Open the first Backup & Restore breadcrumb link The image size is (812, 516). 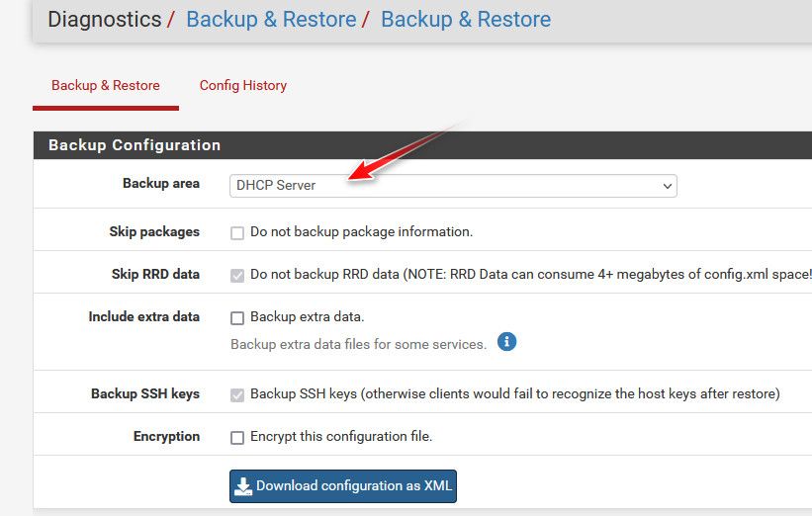point(271,19)
